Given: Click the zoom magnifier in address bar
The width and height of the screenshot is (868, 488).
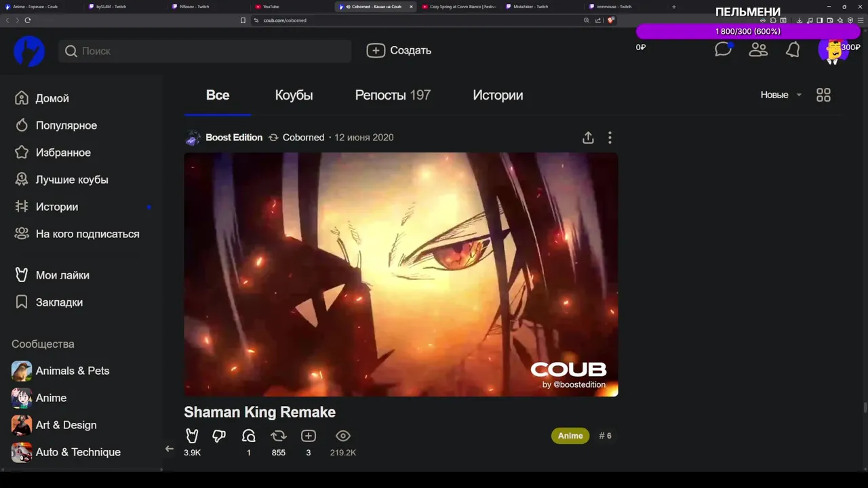Looking at the screenshot, I should 587,20.
